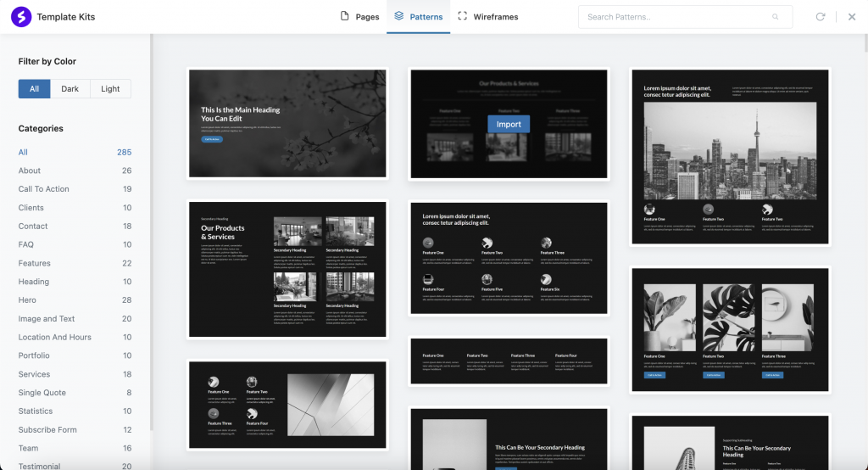Open the Wireframes tab
868x470 pixels.
488,17
